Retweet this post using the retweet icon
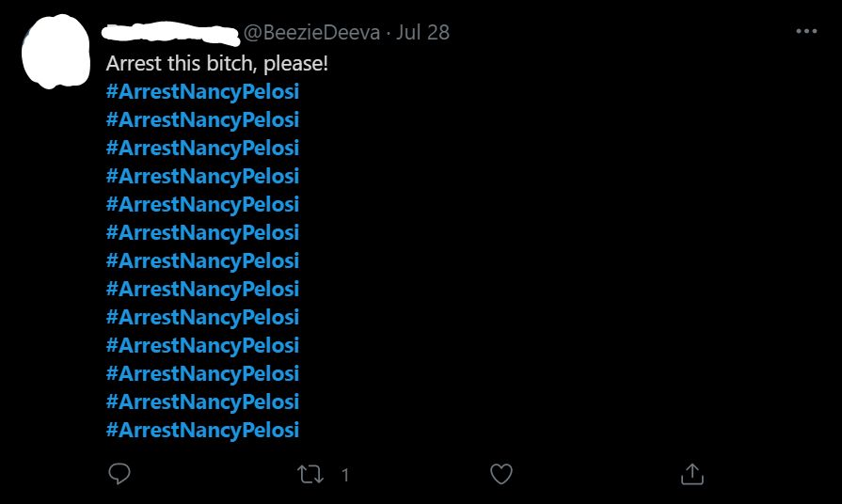The image size is (842, 504). 310,475
